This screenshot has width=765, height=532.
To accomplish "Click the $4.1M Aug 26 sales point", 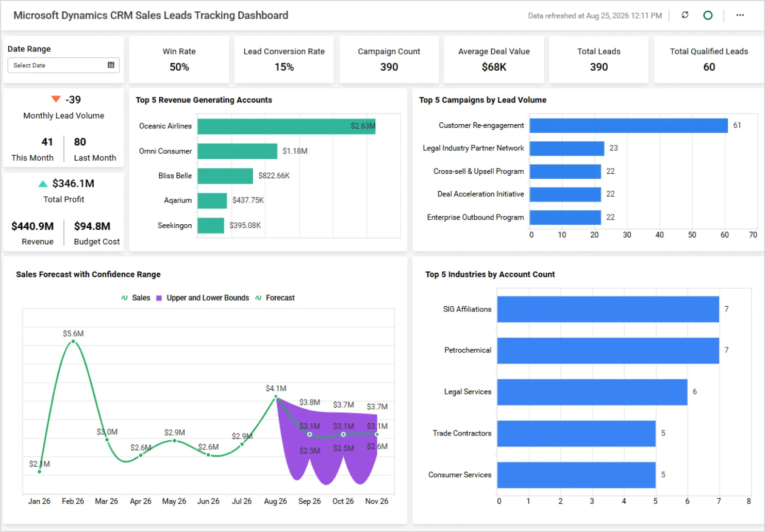I will coord(276,397).
